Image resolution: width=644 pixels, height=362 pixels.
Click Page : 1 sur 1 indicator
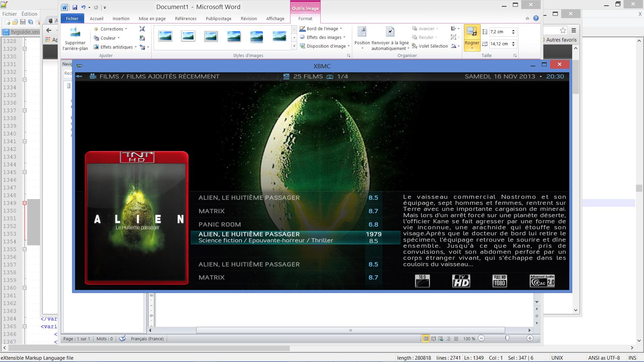pos(77,339)
